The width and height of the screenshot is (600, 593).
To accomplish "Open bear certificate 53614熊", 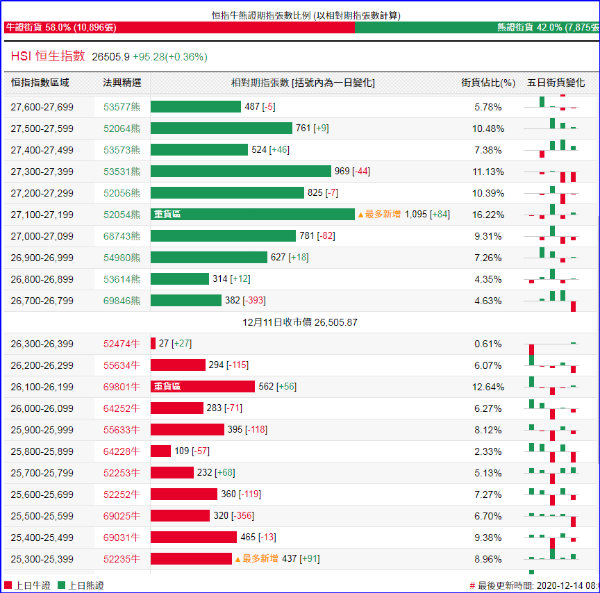I will 122,279.
